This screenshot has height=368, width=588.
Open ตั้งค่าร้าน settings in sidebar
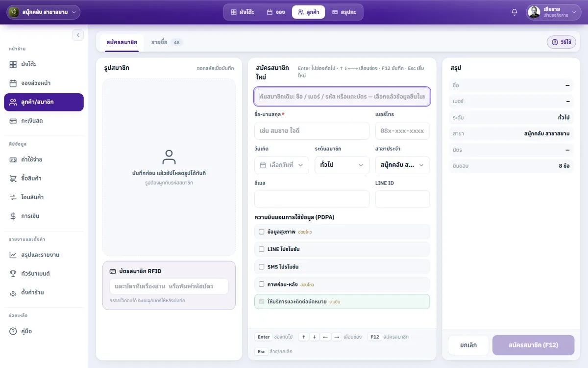click(44, 292)
